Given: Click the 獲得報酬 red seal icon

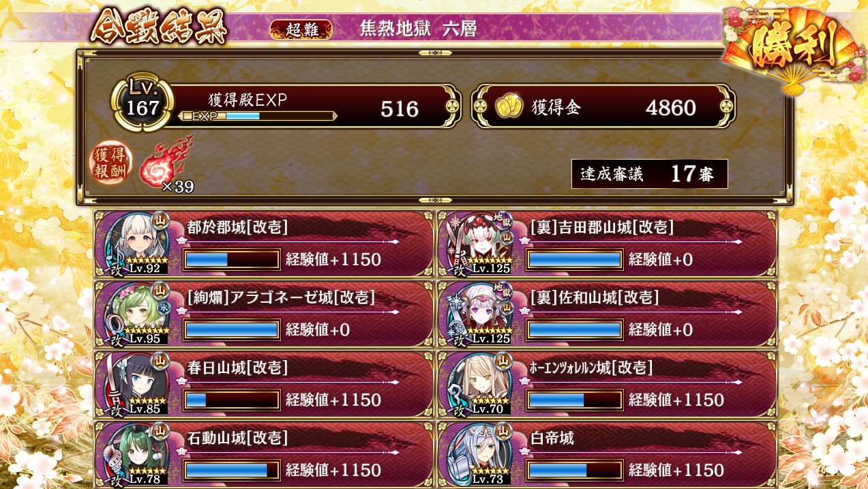Looking at the screenshot, I should [112, 164].
